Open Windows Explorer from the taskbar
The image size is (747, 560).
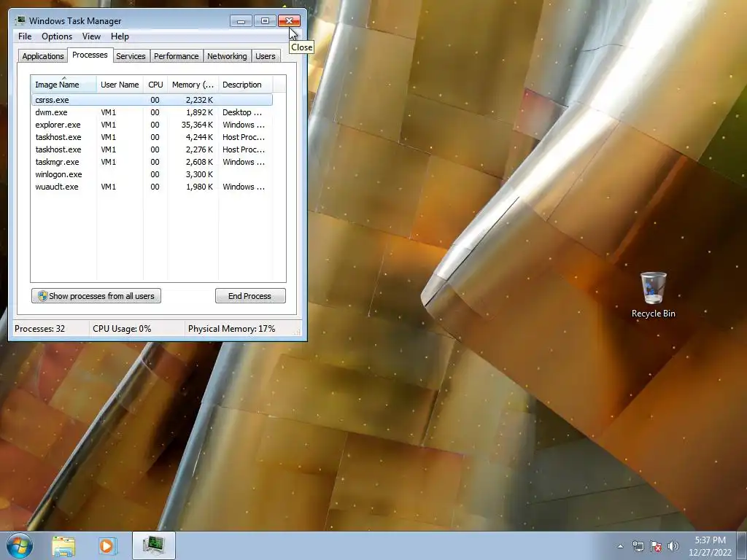click(x=63, y=545)
